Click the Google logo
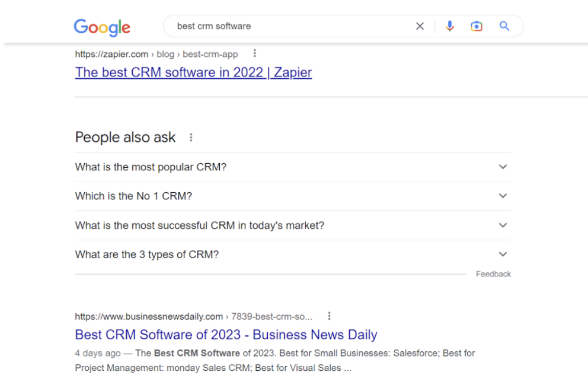588x388 pixels. click(x=101, y=27)
